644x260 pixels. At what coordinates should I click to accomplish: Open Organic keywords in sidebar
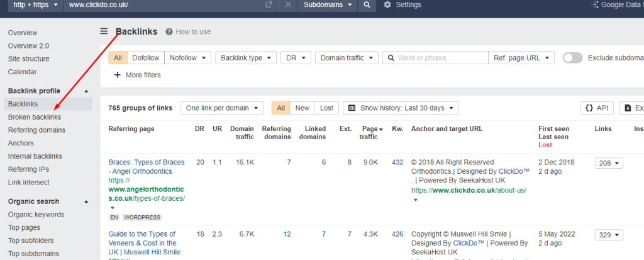36,214
